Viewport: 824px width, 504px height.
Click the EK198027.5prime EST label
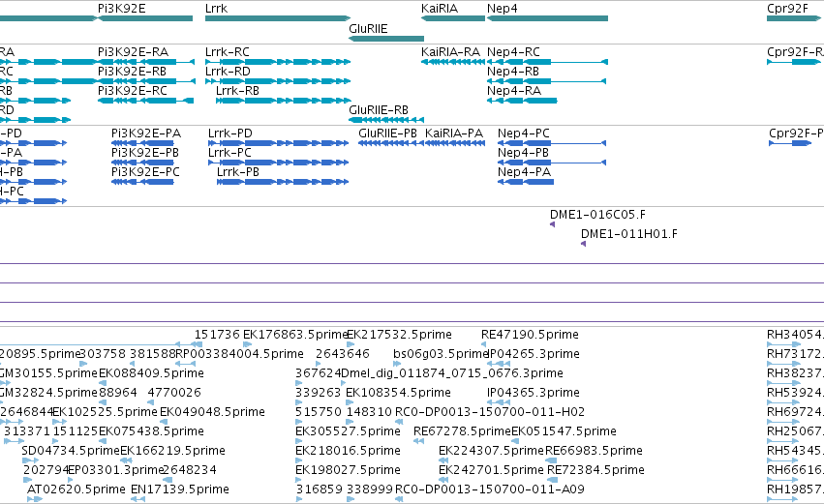pos(348,470)
